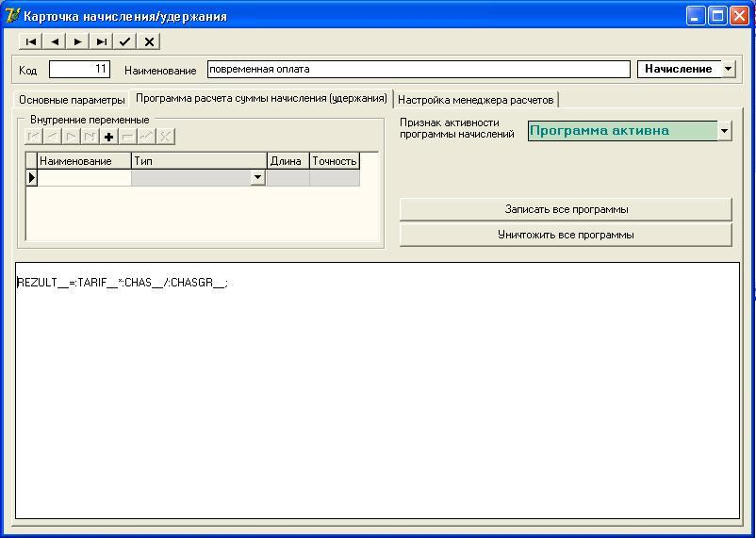Click the Наименование field with повременная оплата
The image size is (756, 538).
(418, 69)
